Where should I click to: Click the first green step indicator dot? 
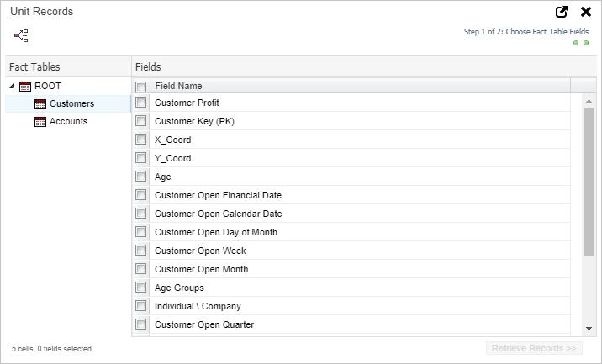pos(576,43)
